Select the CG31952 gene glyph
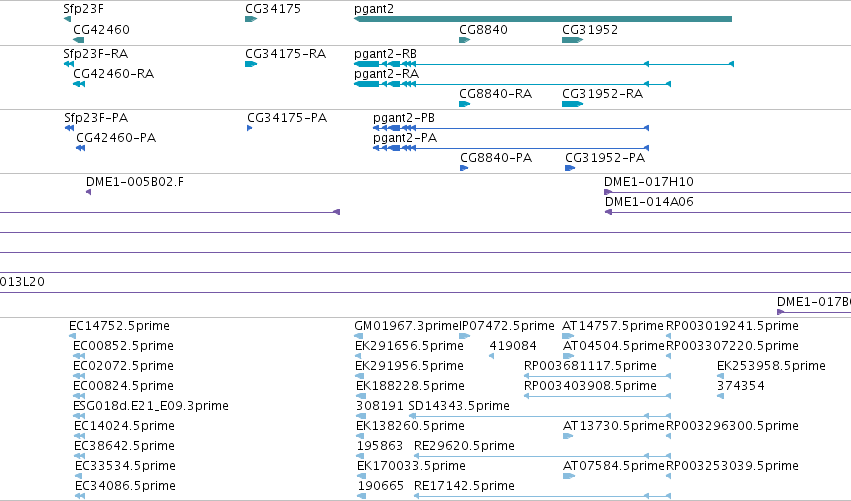This screenshot has width=851, height=501. point(573,40)
